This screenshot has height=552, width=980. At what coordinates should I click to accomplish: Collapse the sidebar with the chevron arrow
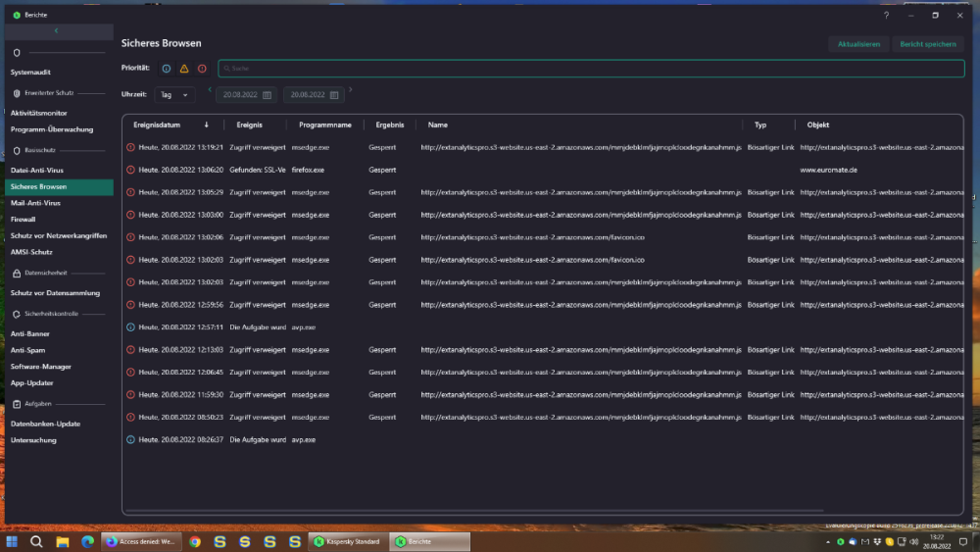point(56,30)
